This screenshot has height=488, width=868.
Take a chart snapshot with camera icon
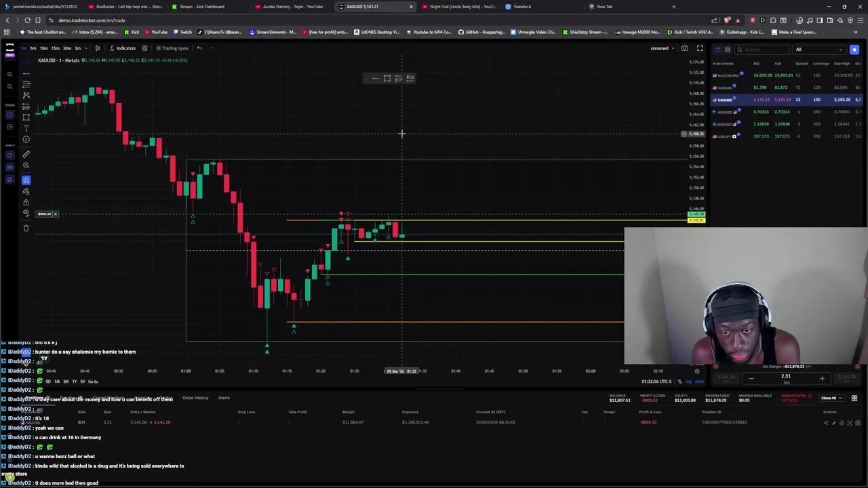tap(684, 48)
